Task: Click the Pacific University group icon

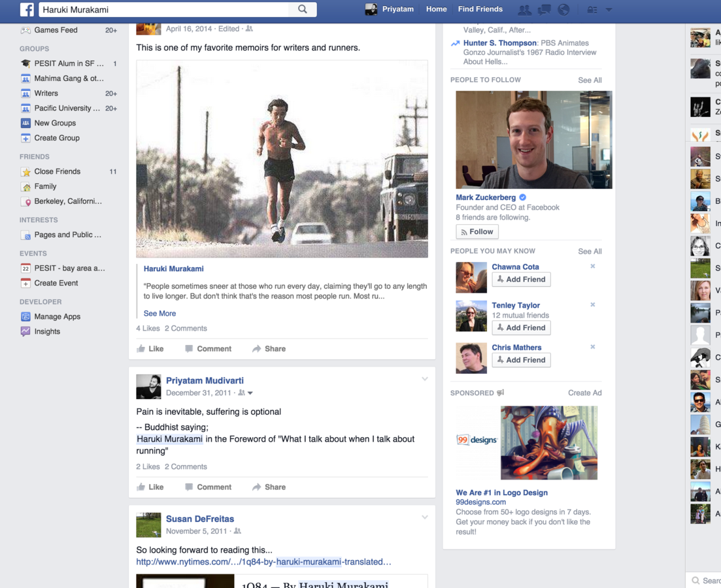Action: click(25, 108)
